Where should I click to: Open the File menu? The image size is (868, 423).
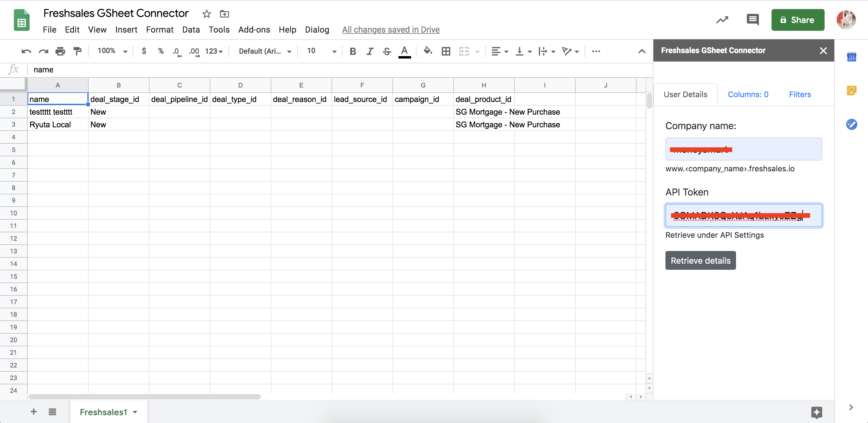tap(49, 30)
